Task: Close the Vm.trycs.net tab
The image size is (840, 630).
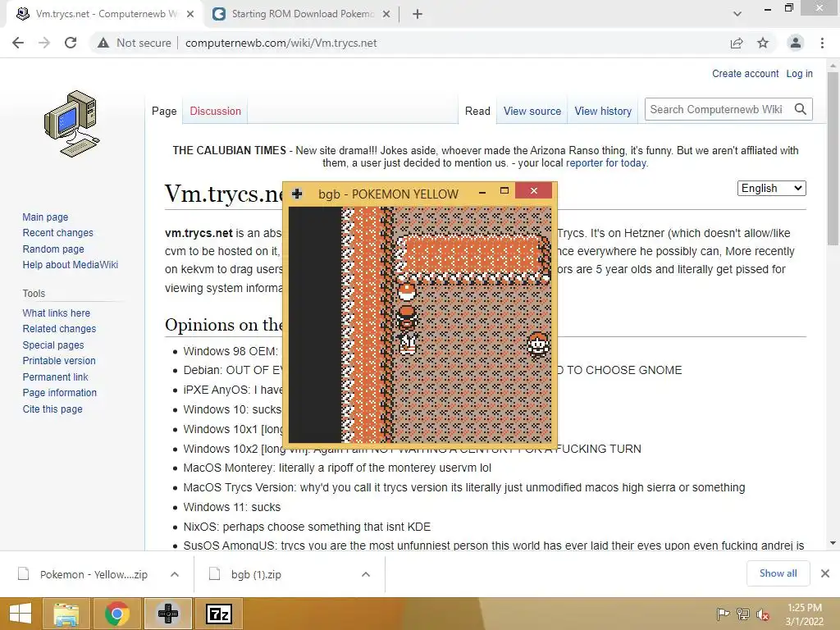Action: click(190, 15)
